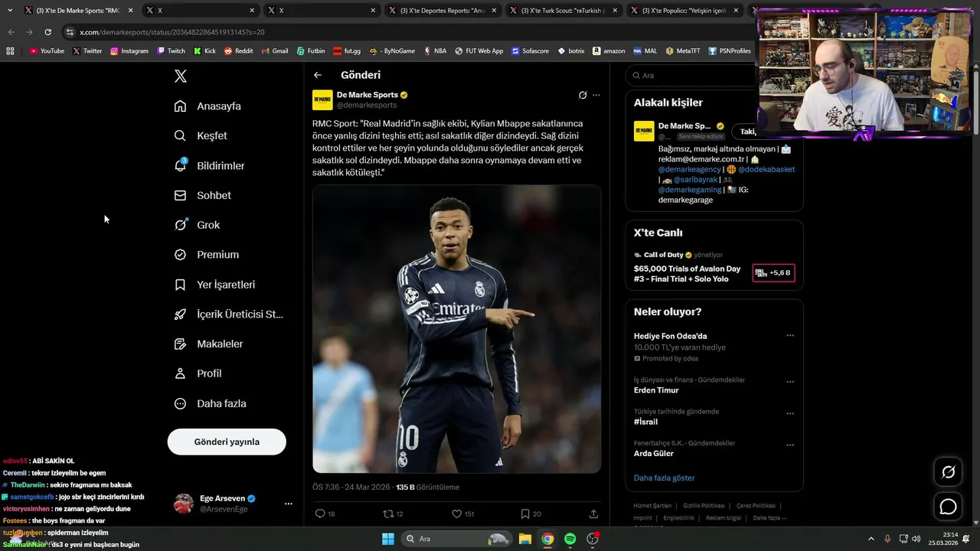980x551 pixels.
Task: Go back with Gönderi arrow
Action: click(318, 75)
